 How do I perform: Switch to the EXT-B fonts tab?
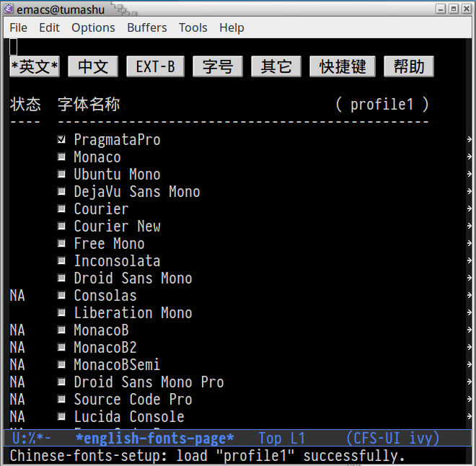(156, 66)
